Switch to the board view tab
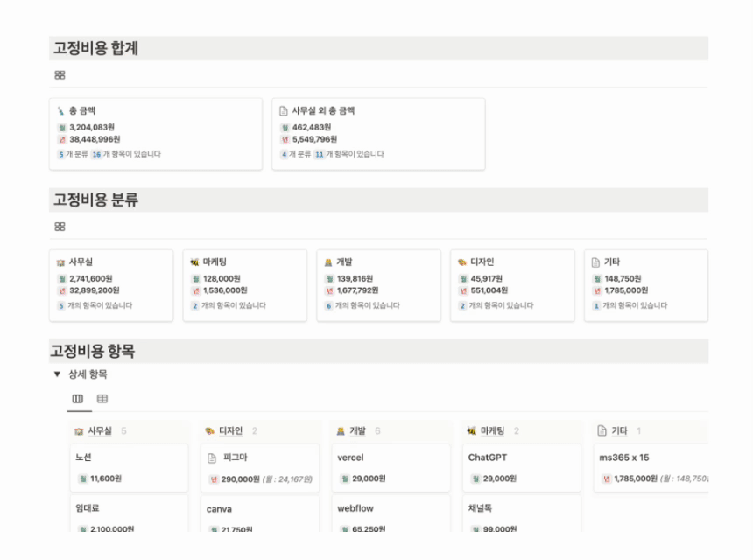 coord(78,399)
